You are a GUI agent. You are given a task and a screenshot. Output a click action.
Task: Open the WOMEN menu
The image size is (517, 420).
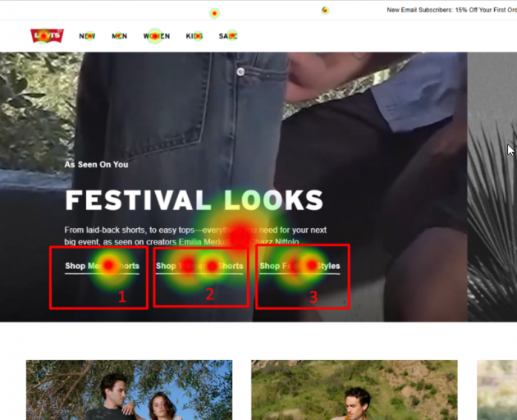[157, 36]
